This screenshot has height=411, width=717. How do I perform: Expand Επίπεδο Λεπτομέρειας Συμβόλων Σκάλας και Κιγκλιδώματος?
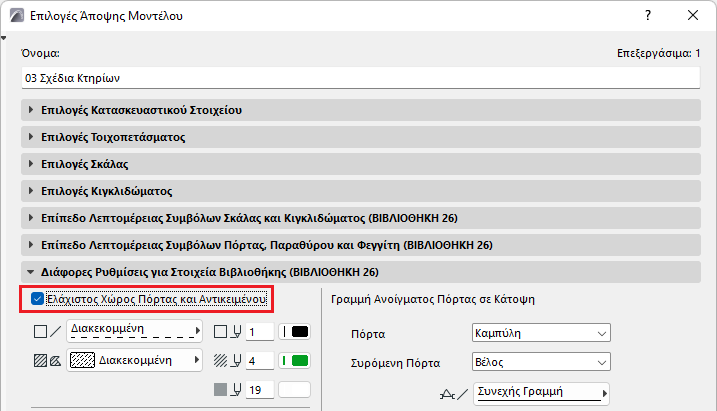pyautogui.click(x=361, y=218)
